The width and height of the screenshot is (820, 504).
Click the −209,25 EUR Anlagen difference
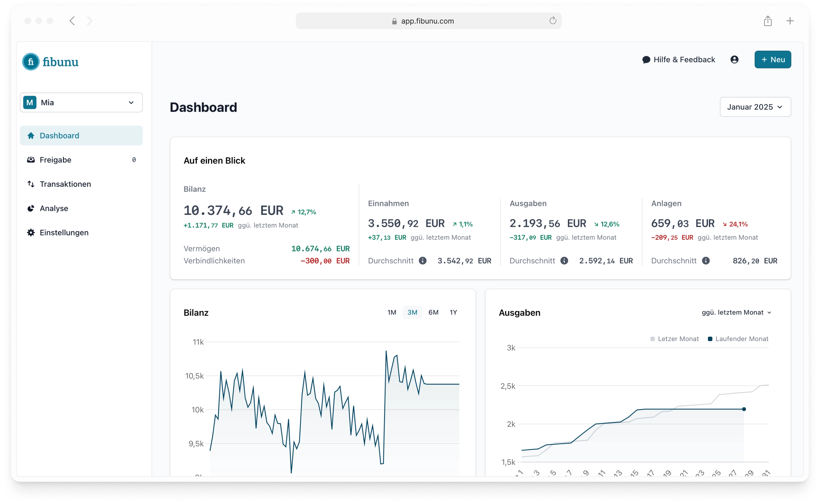point(672,238)
